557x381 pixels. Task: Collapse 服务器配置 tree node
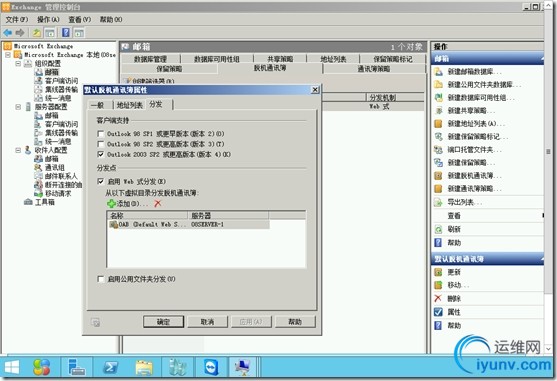click(18, 107)
